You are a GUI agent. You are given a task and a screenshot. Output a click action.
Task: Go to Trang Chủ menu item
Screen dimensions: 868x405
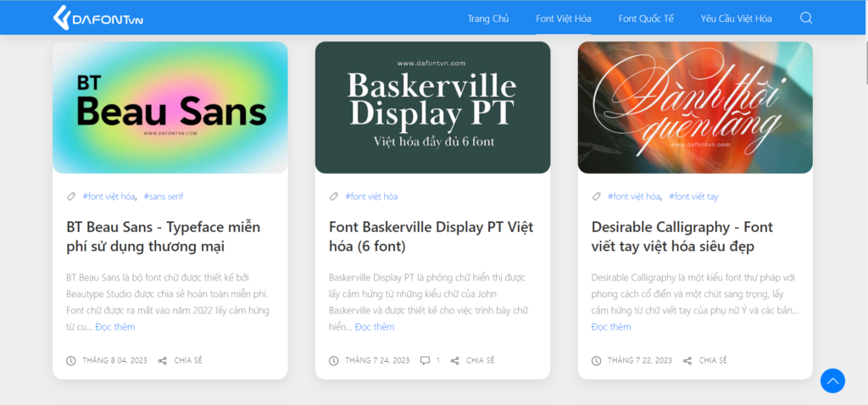pos(487,19)
